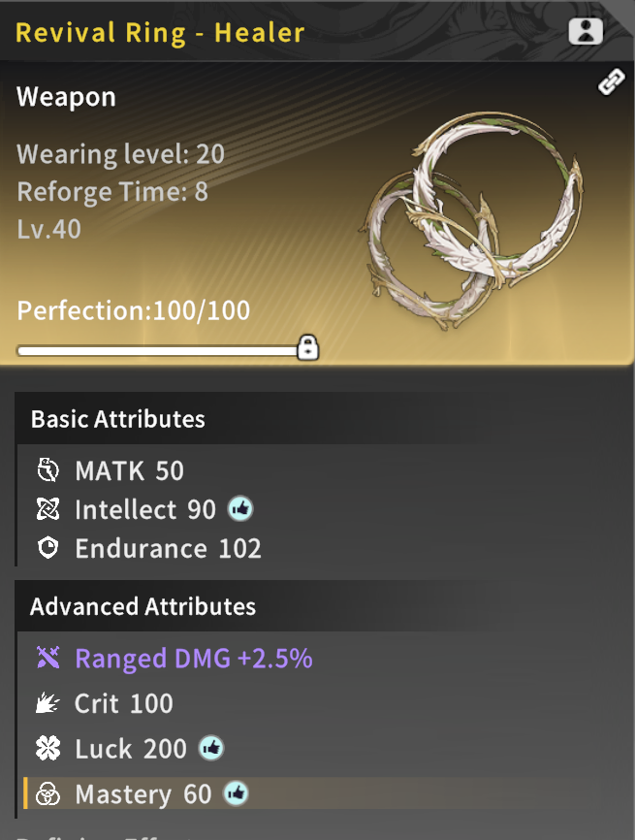Screen dimensions: 635x840
Task: Click the character profile icon in title bar
Action: pyautogui.click(x=586, y=31)
